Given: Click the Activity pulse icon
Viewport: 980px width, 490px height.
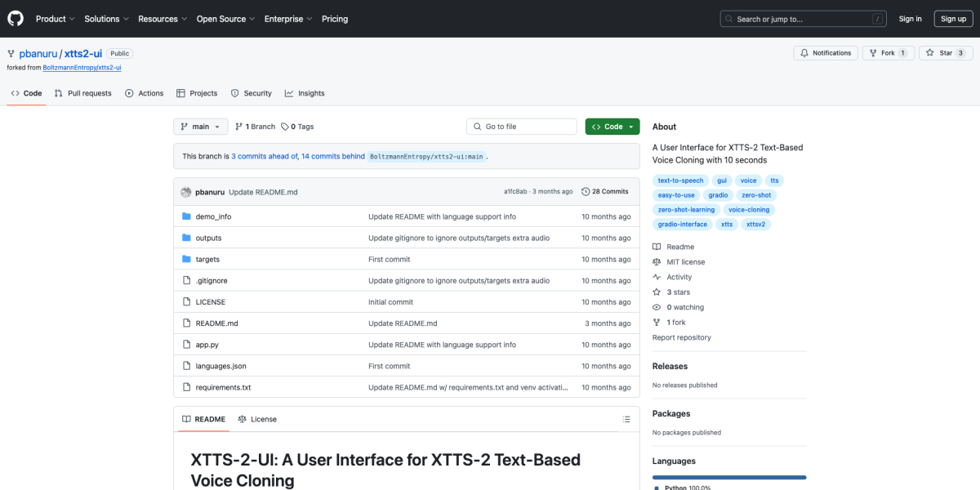Looking at the screenshot, I should point(657,277).
